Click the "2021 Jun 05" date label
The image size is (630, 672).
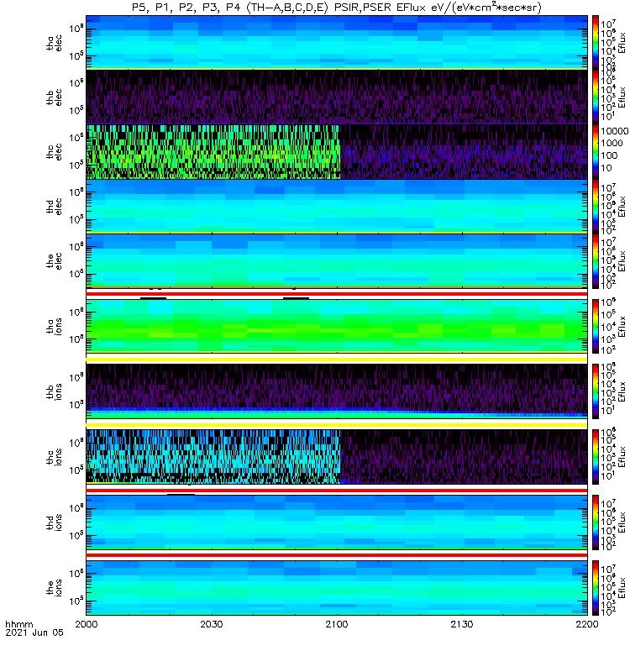click(34, 633)
